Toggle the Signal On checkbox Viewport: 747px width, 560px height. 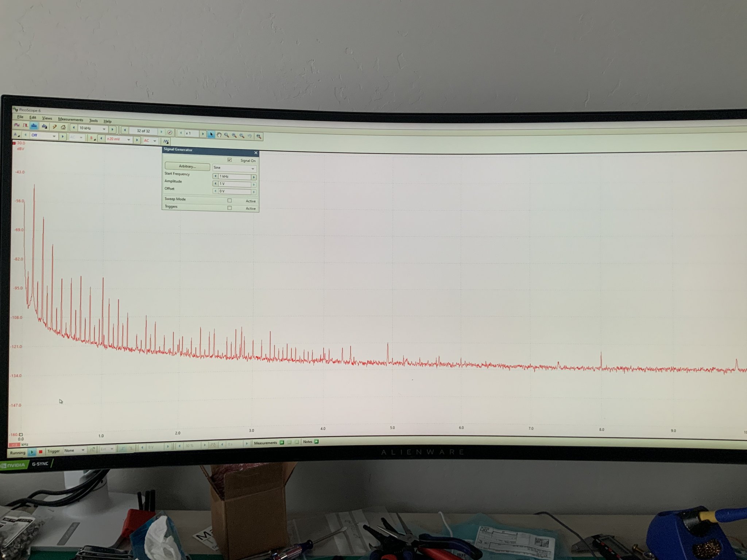(229, 160)
